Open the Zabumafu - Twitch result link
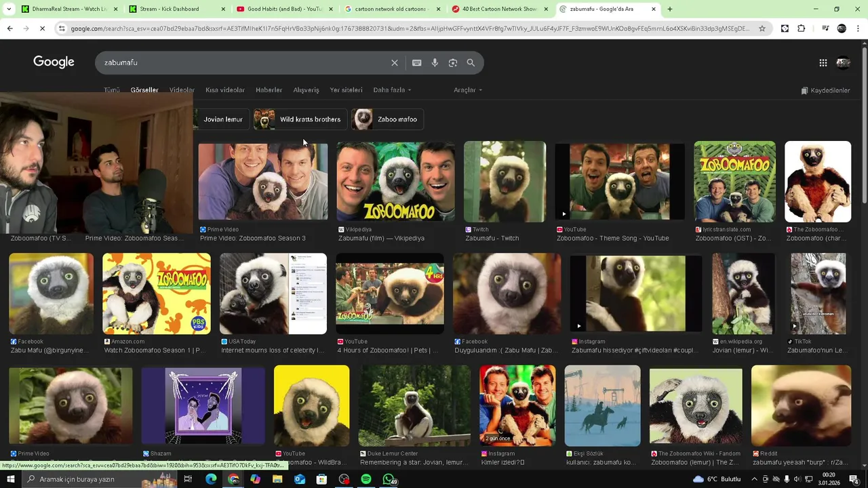868x488 pixels. point(492,239)
